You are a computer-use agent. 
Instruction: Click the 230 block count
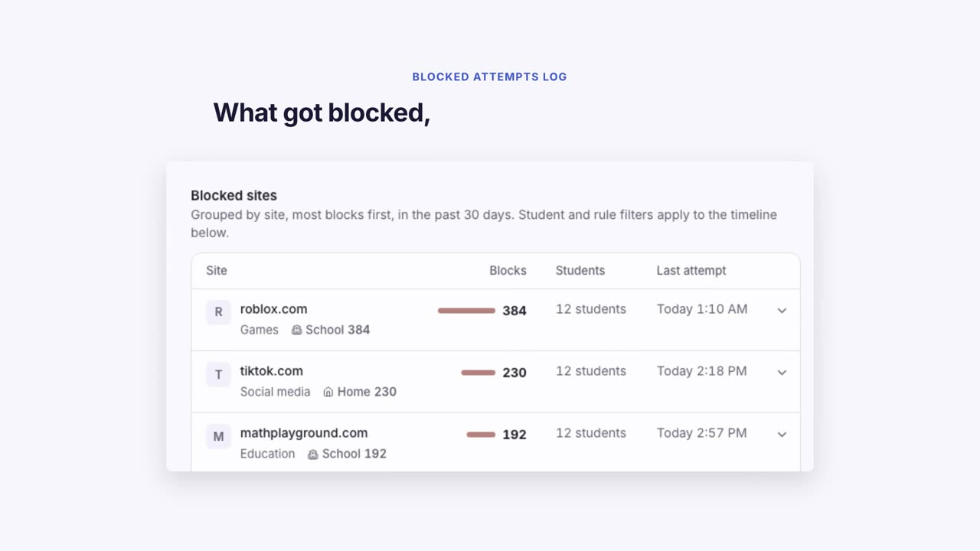pos(514,373)
